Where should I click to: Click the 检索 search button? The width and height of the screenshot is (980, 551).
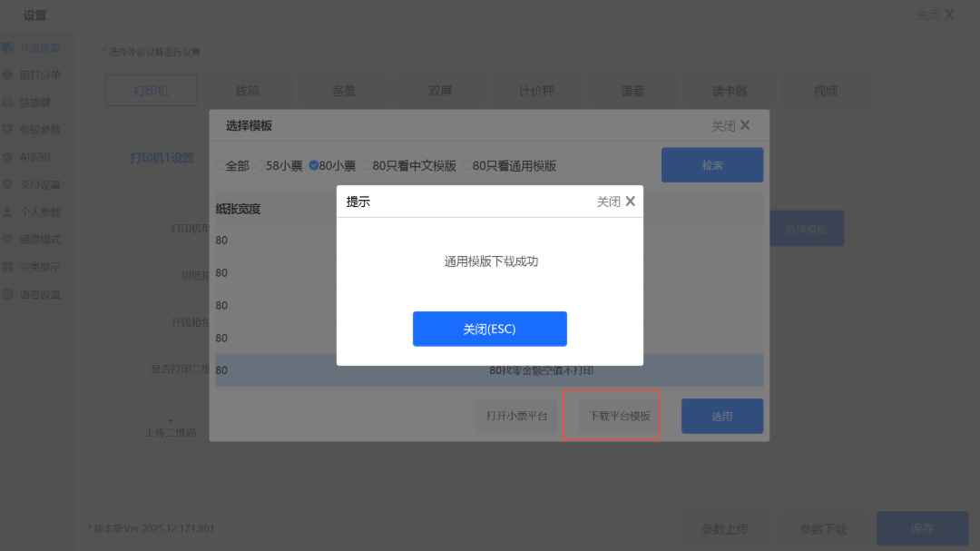click(712, 165)
